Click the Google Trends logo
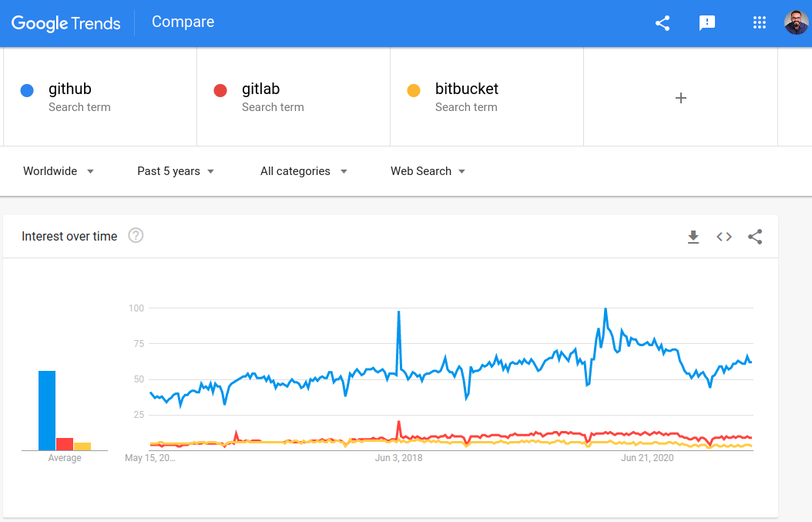This screenshot has width=812, height=522. pyautogui.click(x=65, y=23)
